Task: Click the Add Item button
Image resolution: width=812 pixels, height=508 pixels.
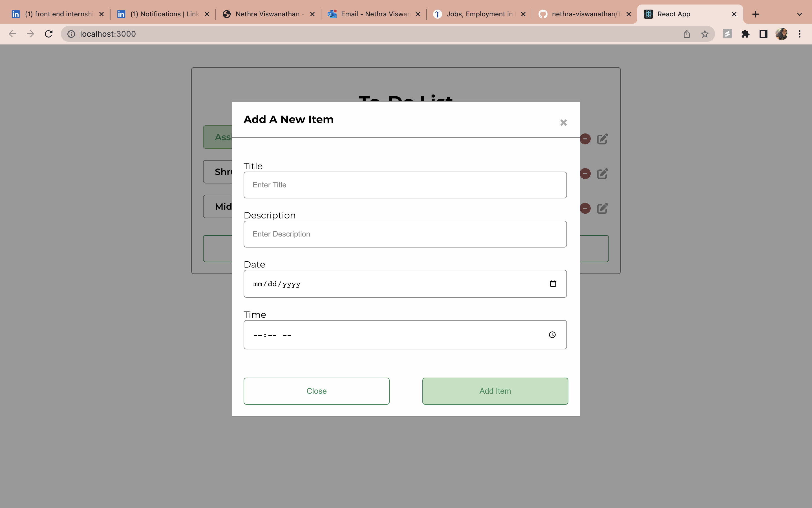Action: pyautogui.click(x=495, y=391)
